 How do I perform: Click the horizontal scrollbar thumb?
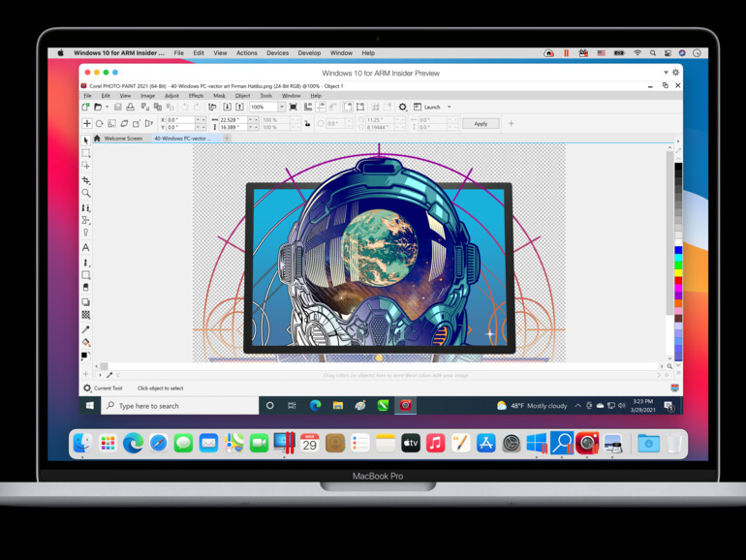tap(104, 366)
